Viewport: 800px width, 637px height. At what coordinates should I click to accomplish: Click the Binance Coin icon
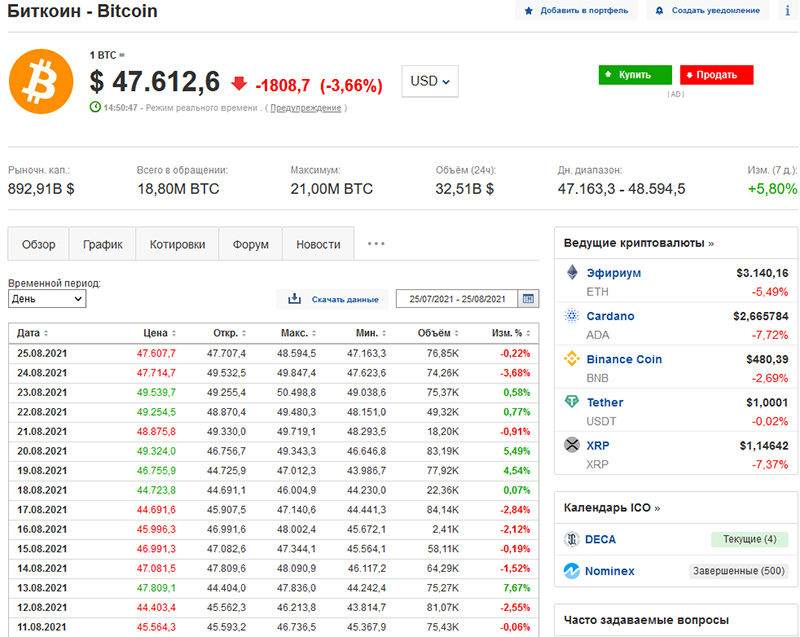(572, 359)
